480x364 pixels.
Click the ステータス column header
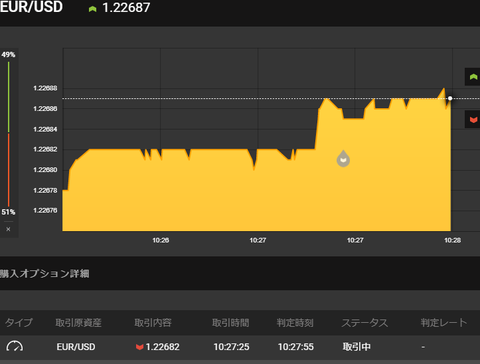pos(365,323)
